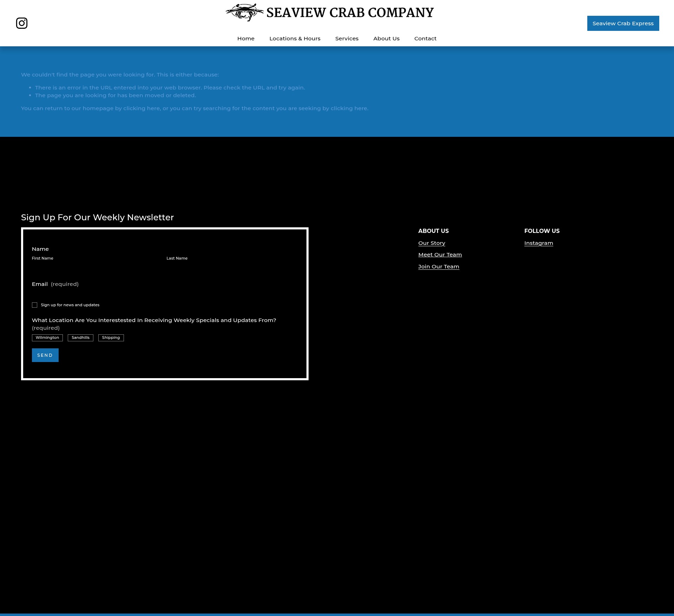
Task: Click the "Email (required)" field label
Action: [55, 284]
